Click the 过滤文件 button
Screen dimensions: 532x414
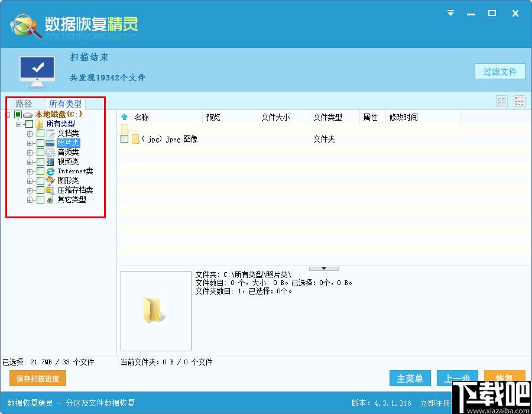499,71
